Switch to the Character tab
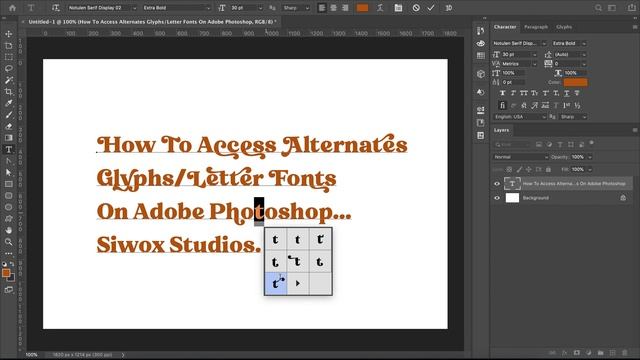This screenshot has height=360, width=640. point(505,27)
